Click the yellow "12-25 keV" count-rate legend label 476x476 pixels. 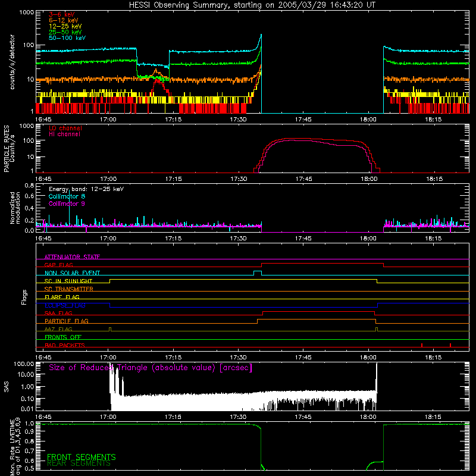click(65, 26)
